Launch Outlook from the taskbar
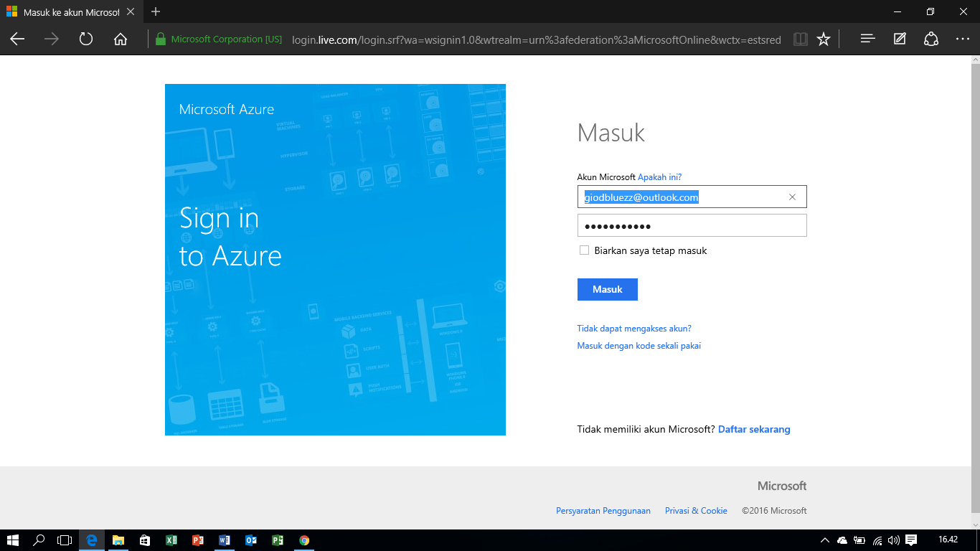The height and width of the screenshot is (551, 980). (x=250, y=541)
